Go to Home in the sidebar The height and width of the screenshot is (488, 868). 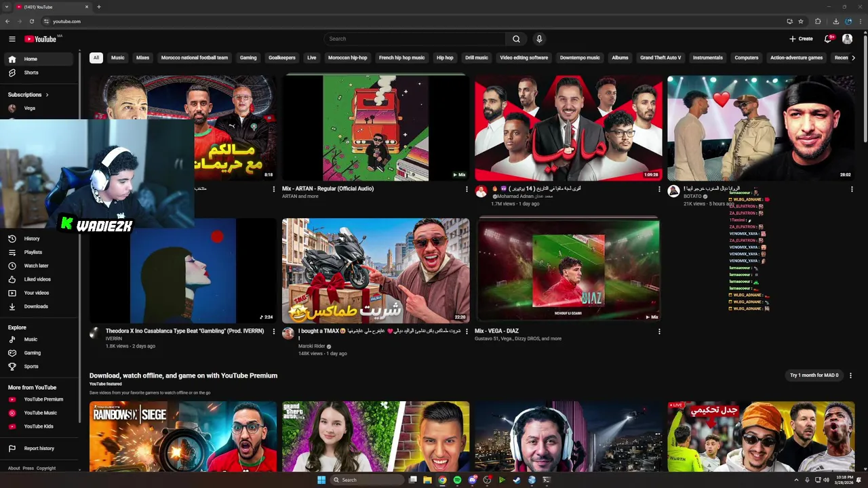[x=40, y=59]
